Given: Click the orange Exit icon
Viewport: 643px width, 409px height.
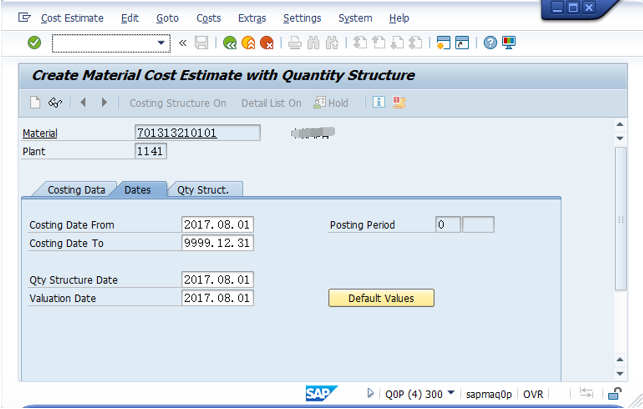Looking at the screenshot, I should click(x=248, y=43).
